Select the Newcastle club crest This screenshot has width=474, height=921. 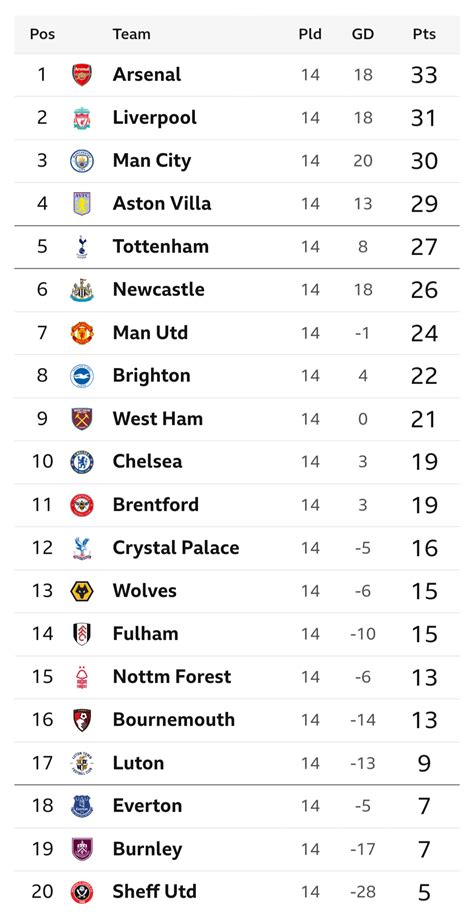tap(82, 290)
